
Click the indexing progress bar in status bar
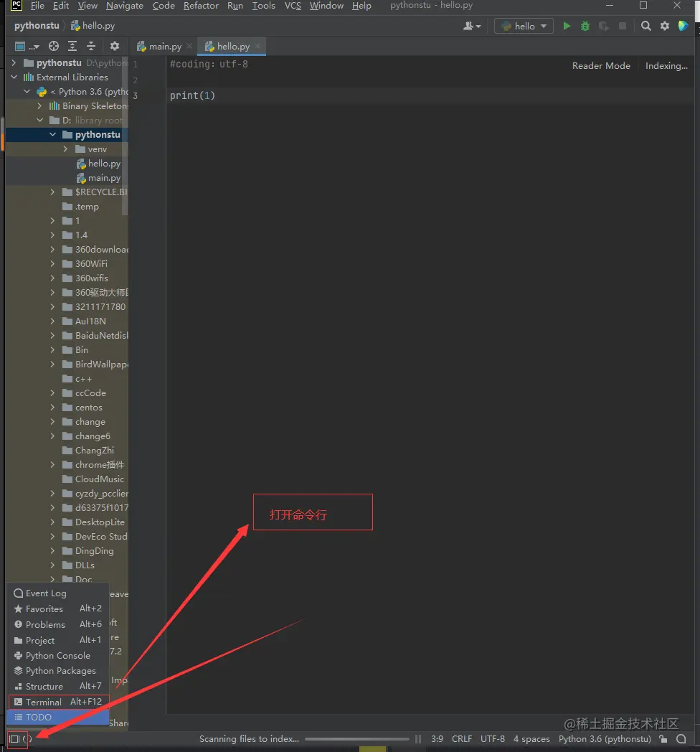click(356, 739)
